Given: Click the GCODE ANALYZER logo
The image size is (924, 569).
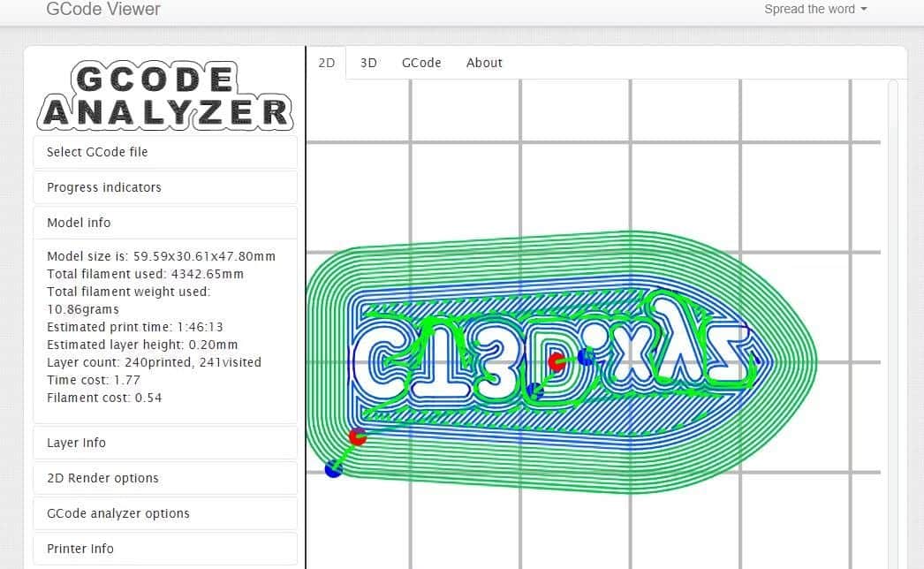Looking at the screenshot, I should tap(164, 94).
